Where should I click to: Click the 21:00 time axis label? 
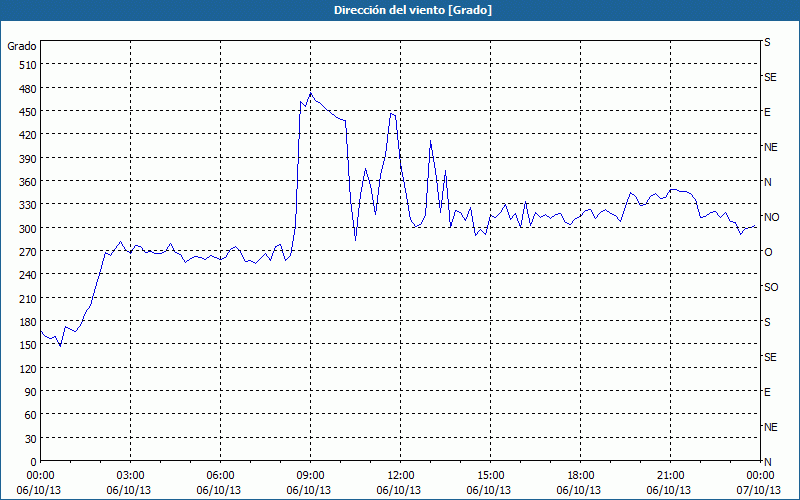point(670,476)
